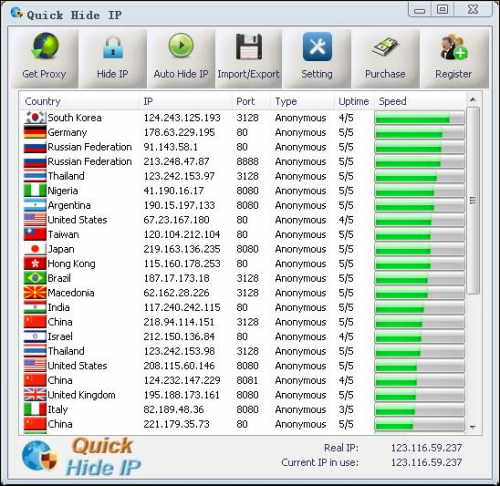
Task: Click the scrollbar up arrow
Action: click(x=473, y=100)
